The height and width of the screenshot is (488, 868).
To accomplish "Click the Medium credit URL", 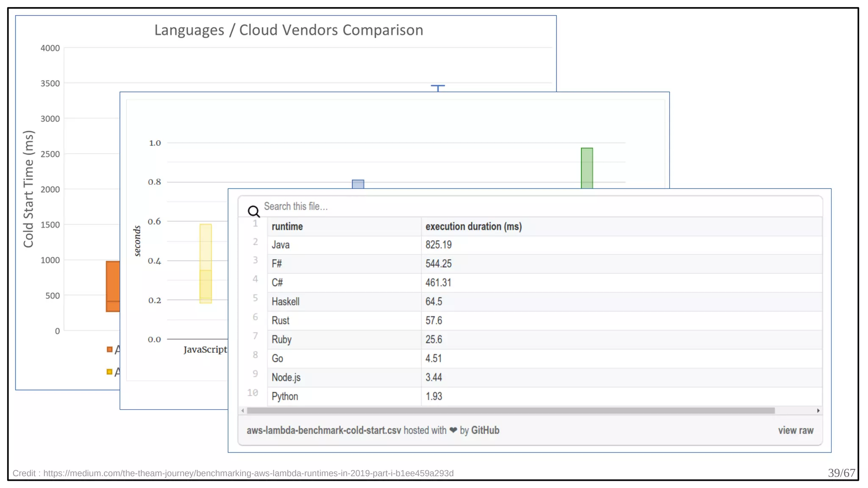I will pos(248,473).
